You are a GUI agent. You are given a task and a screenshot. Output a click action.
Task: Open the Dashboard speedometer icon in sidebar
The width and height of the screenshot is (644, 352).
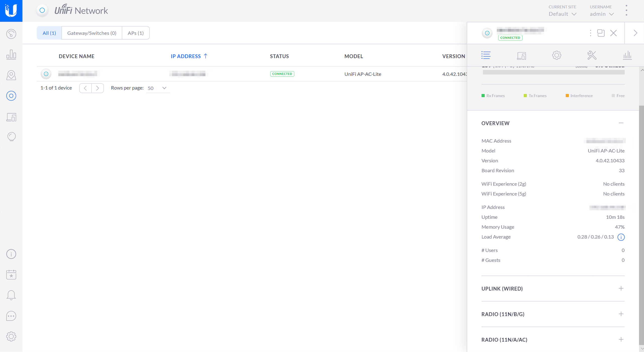(11, 34)
